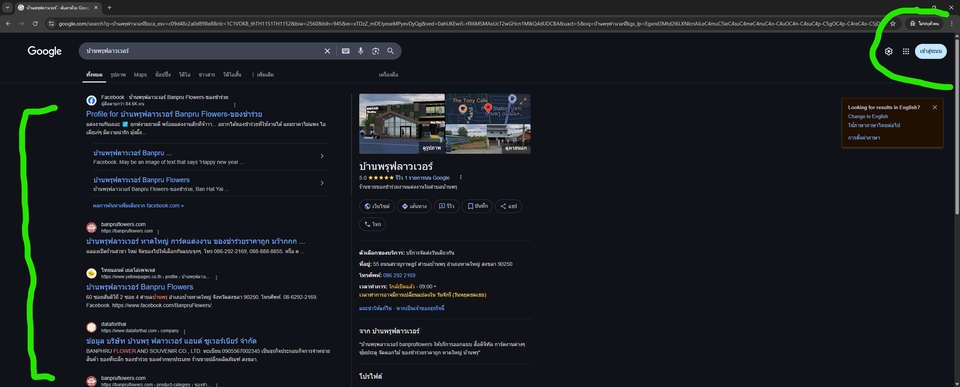Switch to the Shopping results tab

pos(163,75)
